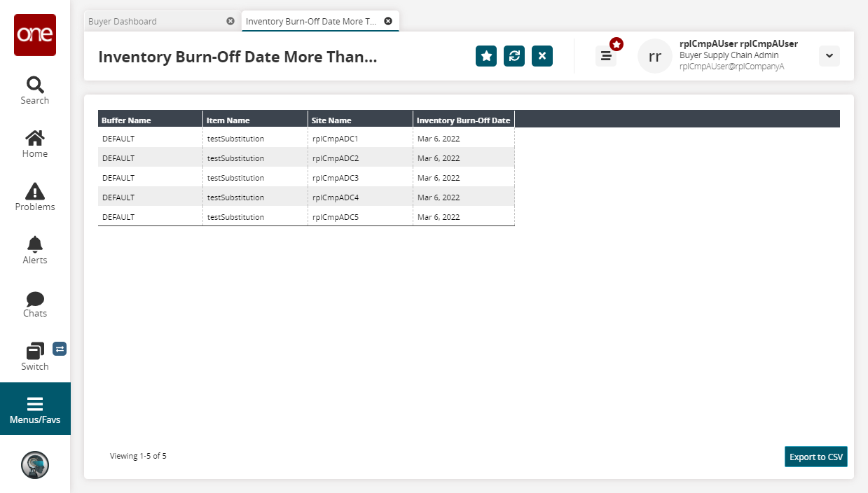Expand the user profile dropdown arrow
The image size is (868, 493).
point(829,56)
